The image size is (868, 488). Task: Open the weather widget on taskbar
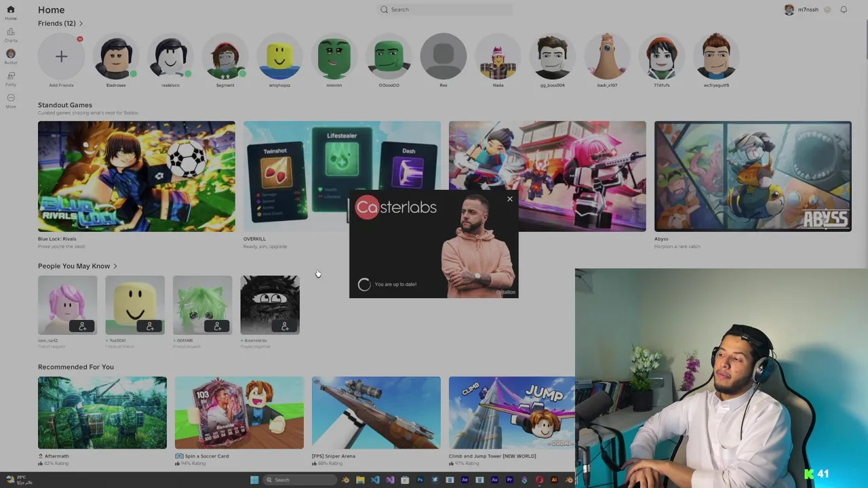pos(18,480)
